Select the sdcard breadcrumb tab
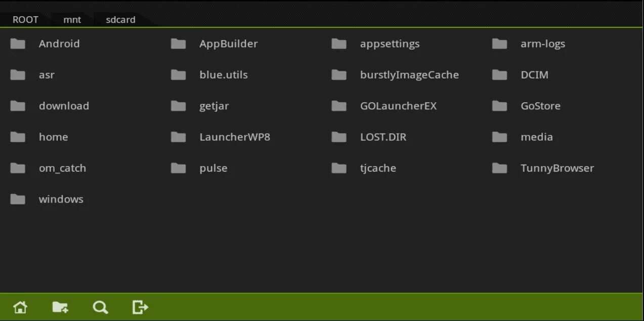The image size is (644, 321). click(x=120, y=20)
